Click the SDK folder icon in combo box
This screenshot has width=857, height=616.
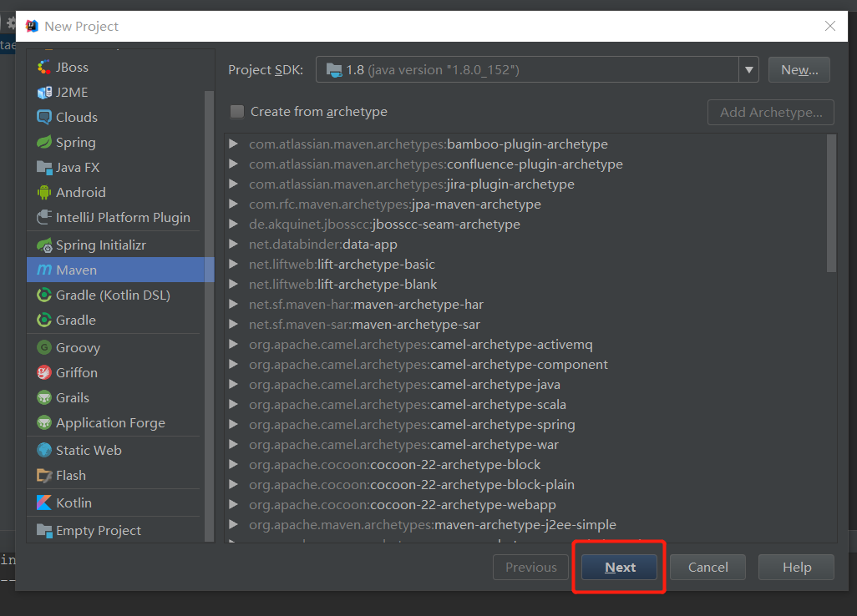click(x=334, y=70)
